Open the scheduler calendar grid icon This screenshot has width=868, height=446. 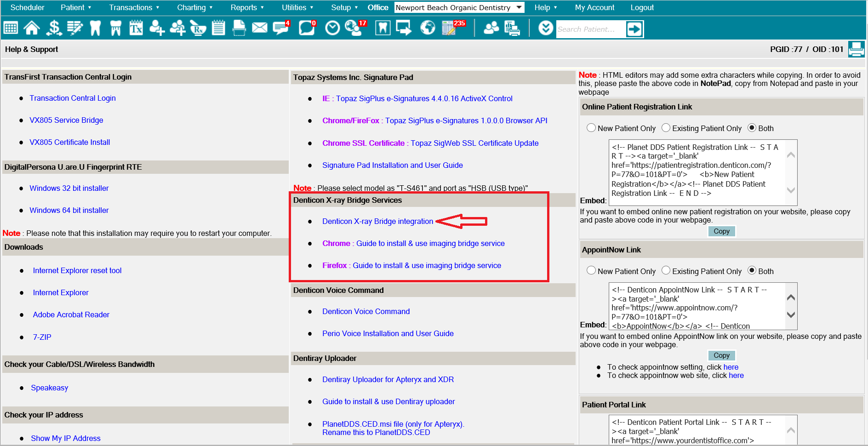click(x=11, y=28)
